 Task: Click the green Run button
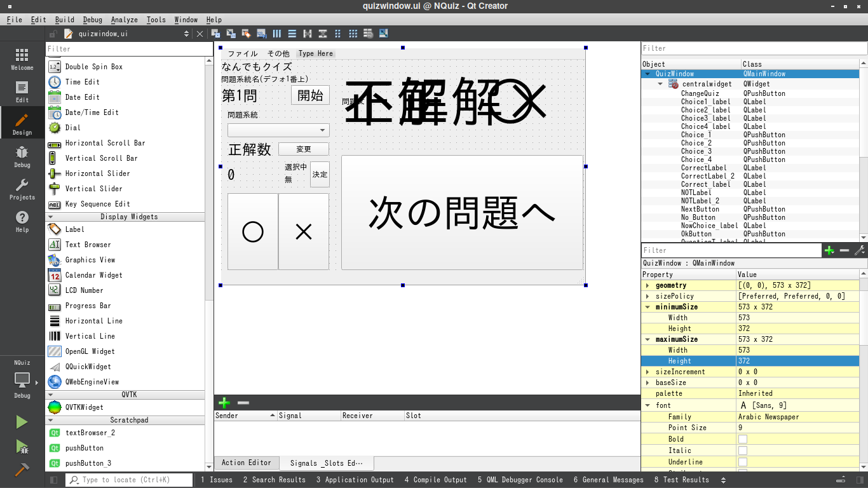pyautogui.click(x=22, y=422)
